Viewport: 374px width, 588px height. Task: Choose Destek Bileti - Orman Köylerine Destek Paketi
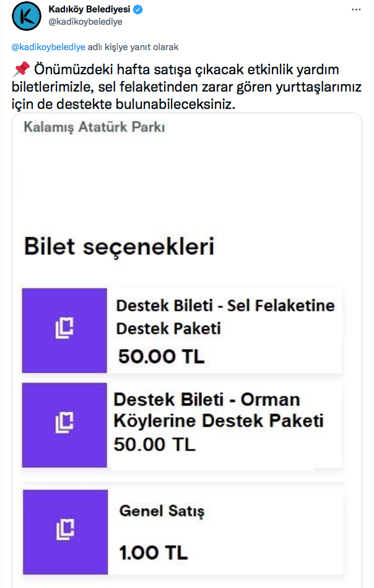point(219,410)
